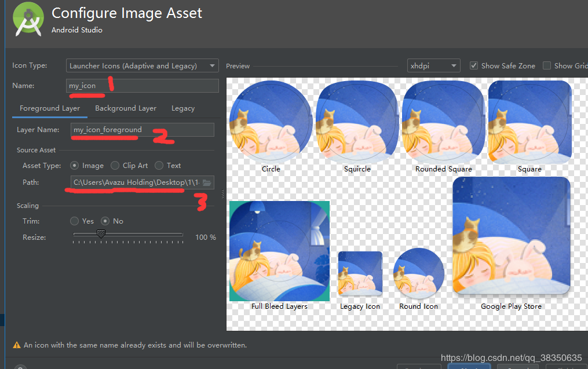
Task: Click the Legacy Icon preview
Action: 360,273
